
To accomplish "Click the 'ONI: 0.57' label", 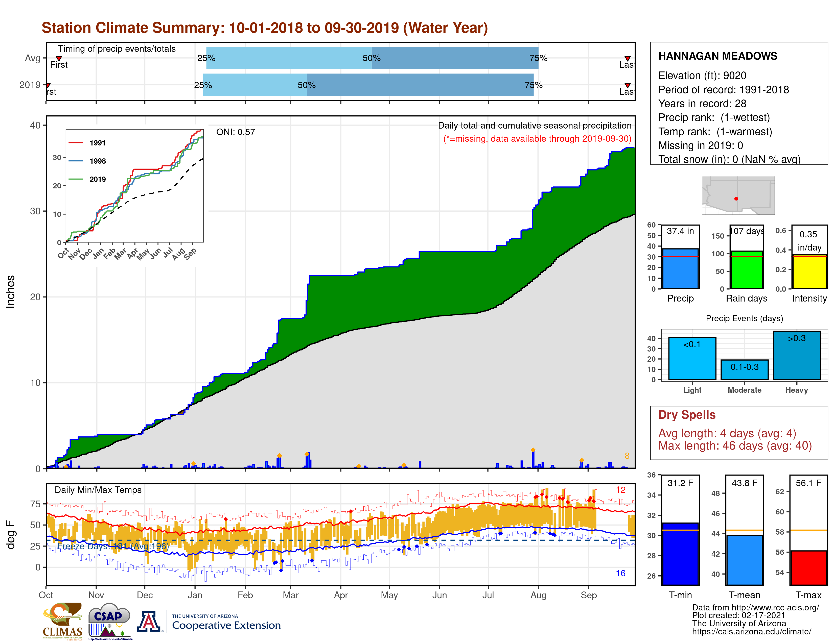I will pyautogui.click(x=235, y=132).
